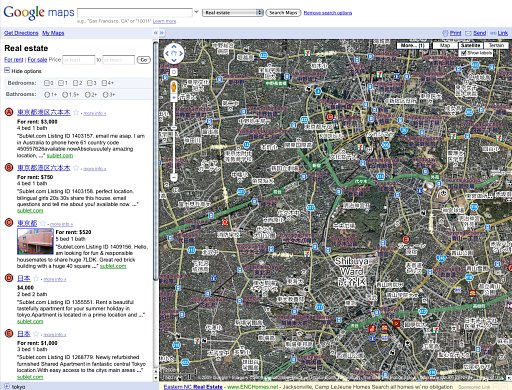The image size is (512, 390).
Task: Pan the map right with the navigation arrow
Action: [x=181, y=53]
